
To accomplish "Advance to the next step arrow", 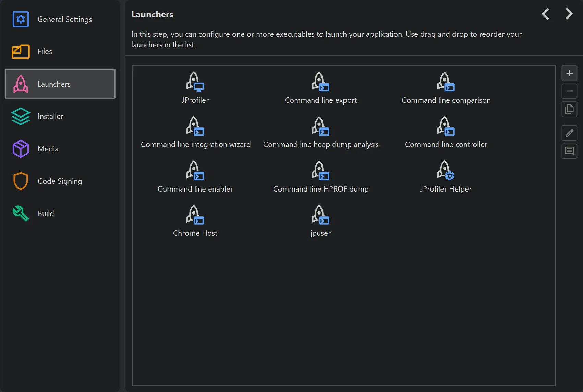I will point(569,14).
